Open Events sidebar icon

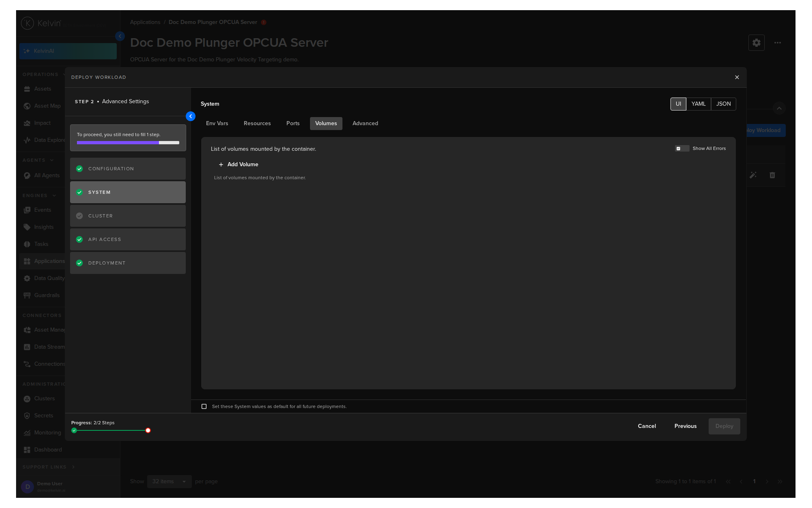point(27,210)
